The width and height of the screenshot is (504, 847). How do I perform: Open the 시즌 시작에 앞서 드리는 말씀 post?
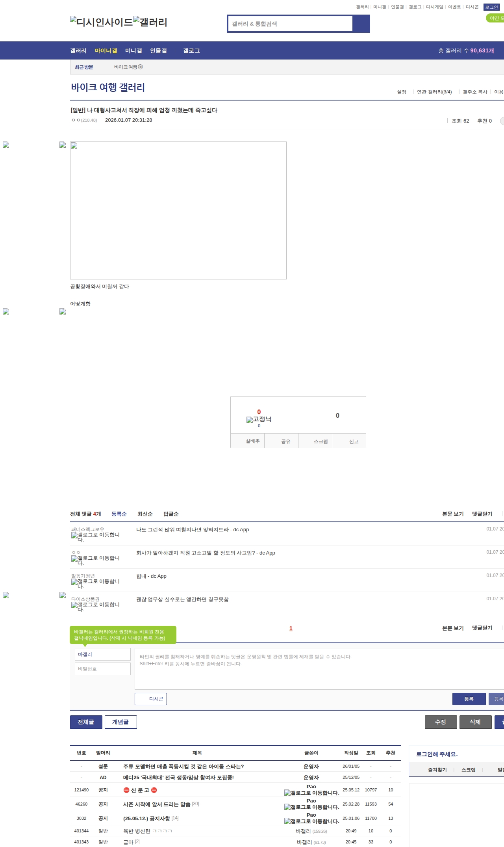(157, 804)
